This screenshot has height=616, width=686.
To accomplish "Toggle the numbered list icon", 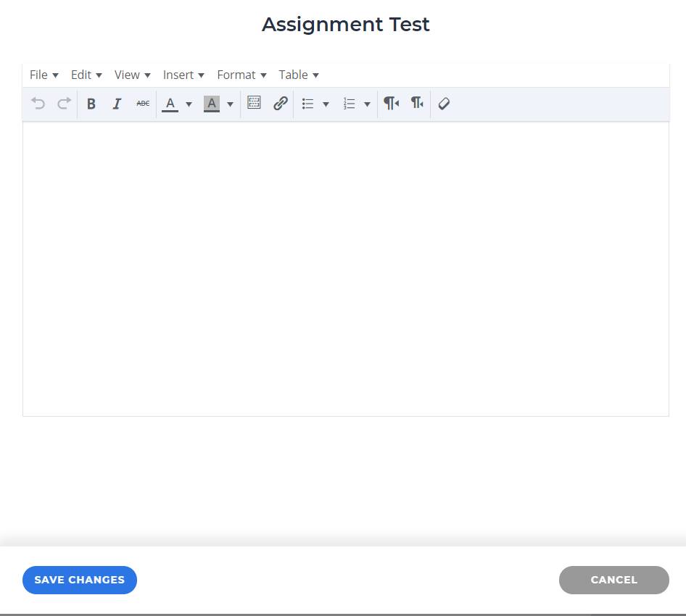I will (x=349, y=104).
